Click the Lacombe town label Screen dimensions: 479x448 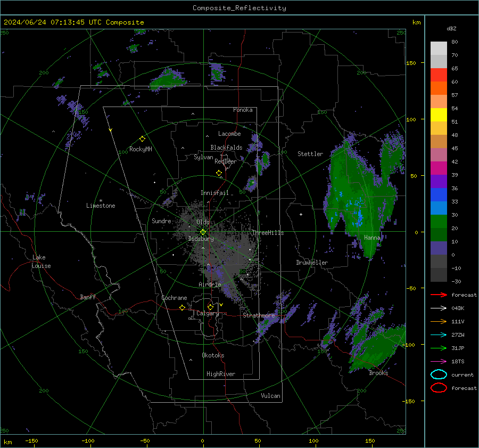coord(229,134)
